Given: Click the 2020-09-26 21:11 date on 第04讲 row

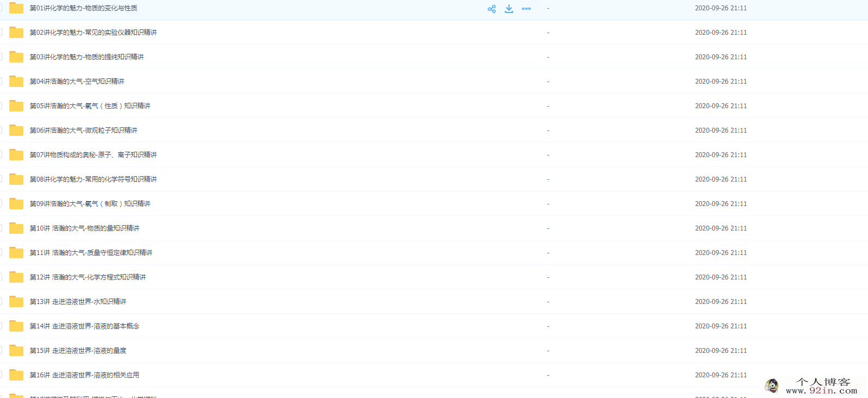Looking at the screenshot, I should pyautogui.click(x=721, y=82).
